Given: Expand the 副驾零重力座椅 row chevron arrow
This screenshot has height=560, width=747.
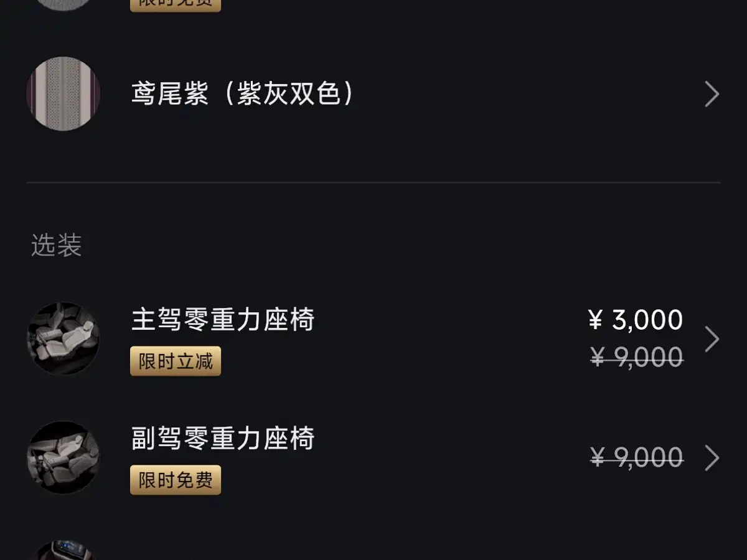Looking at the screenshot, I should click(712, 458).
